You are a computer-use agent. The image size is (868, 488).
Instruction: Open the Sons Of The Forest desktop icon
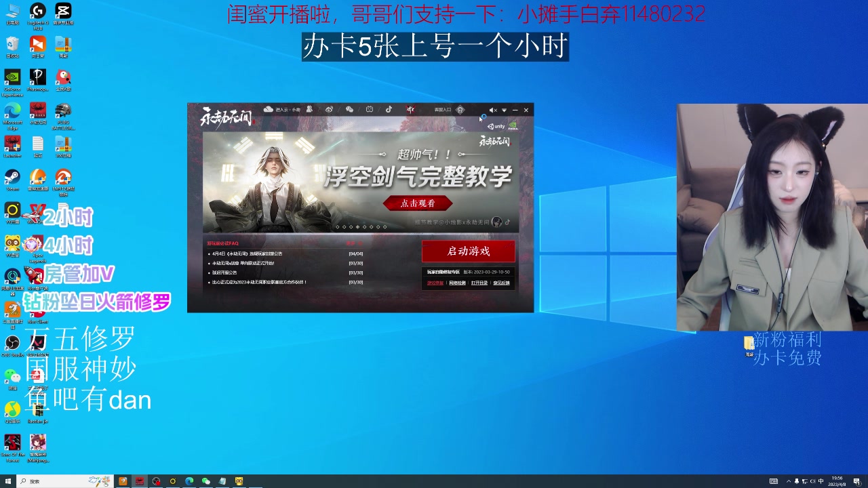coord(12,448)
